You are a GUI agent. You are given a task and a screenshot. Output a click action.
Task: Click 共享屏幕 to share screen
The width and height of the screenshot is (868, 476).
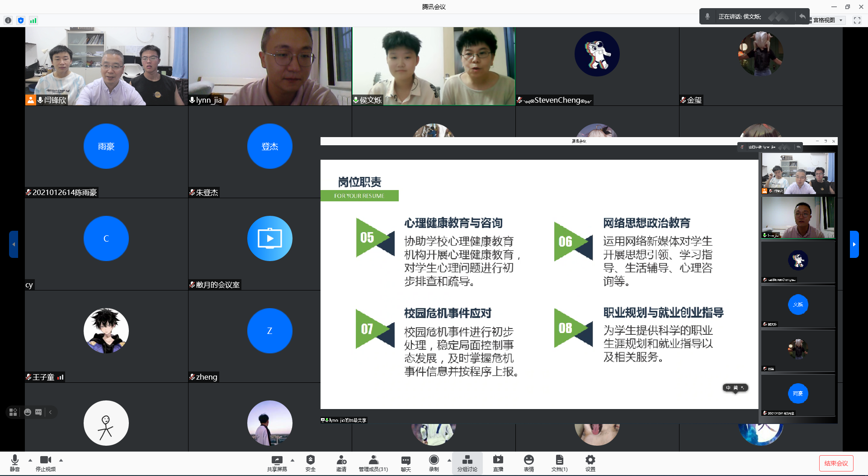(277, 463)
